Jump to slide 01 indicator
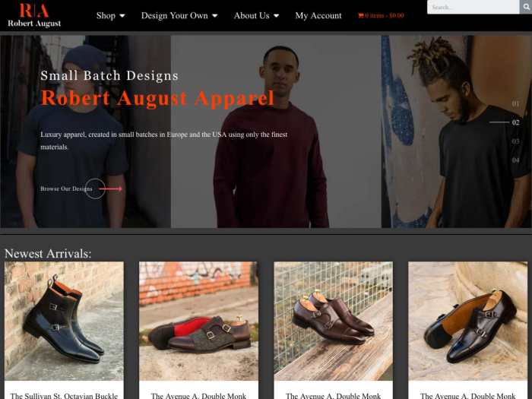The height and width of the screenshot is (399, 532). pyautogui.click(x=515, y=103)
